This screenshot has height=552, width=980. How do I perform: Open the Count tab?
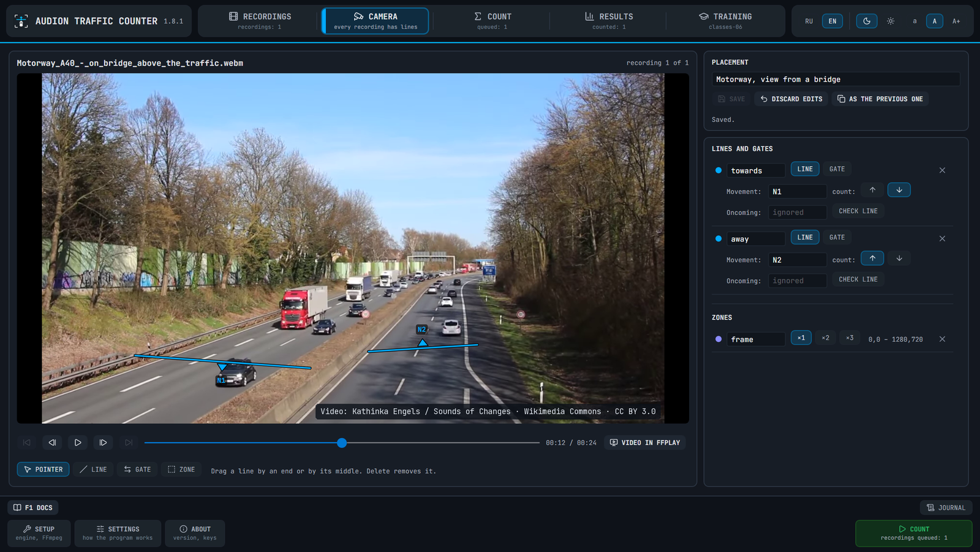coord(492,21)
